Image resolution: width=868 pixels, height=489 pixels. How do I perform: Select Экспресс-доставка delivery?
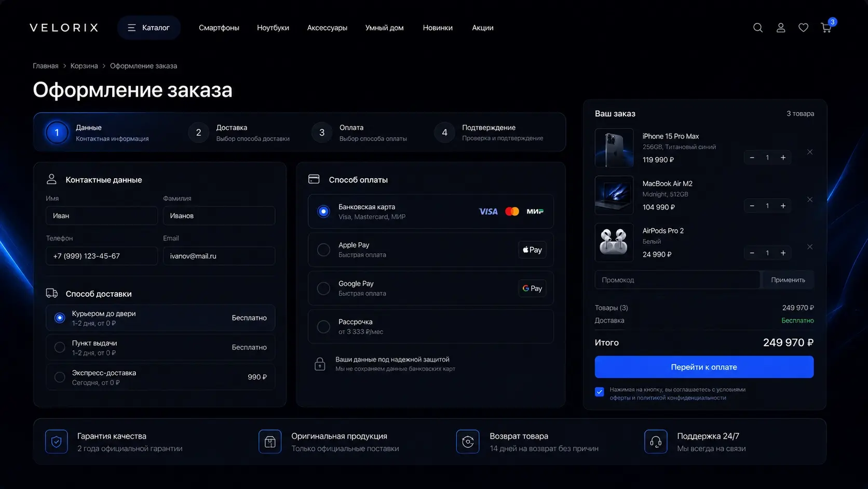[160, 377]
